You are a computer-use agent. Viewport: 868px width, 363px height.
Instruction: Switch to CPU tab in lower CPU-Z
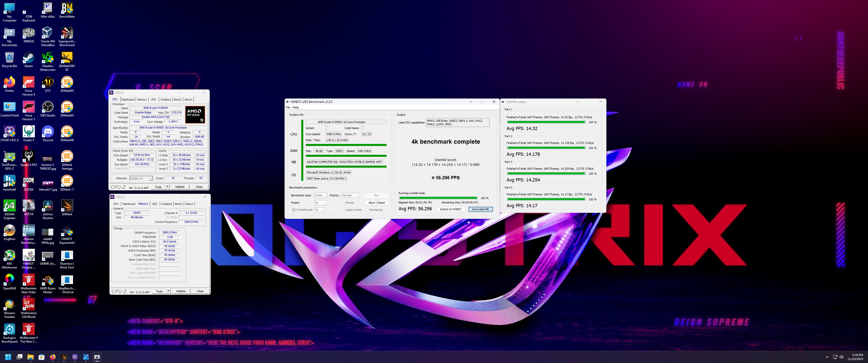tap(116, 204)
